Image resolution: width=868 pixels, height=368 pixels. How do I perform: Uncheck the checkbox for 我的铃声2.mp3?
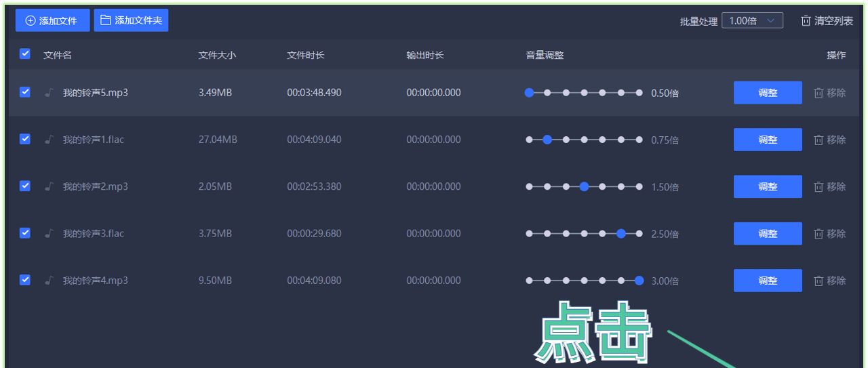coord(25,186)
